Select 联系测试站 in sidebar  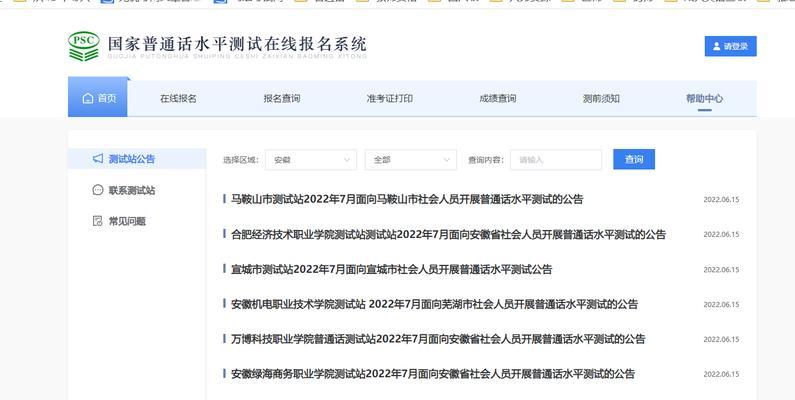click(x=132, y=190)
